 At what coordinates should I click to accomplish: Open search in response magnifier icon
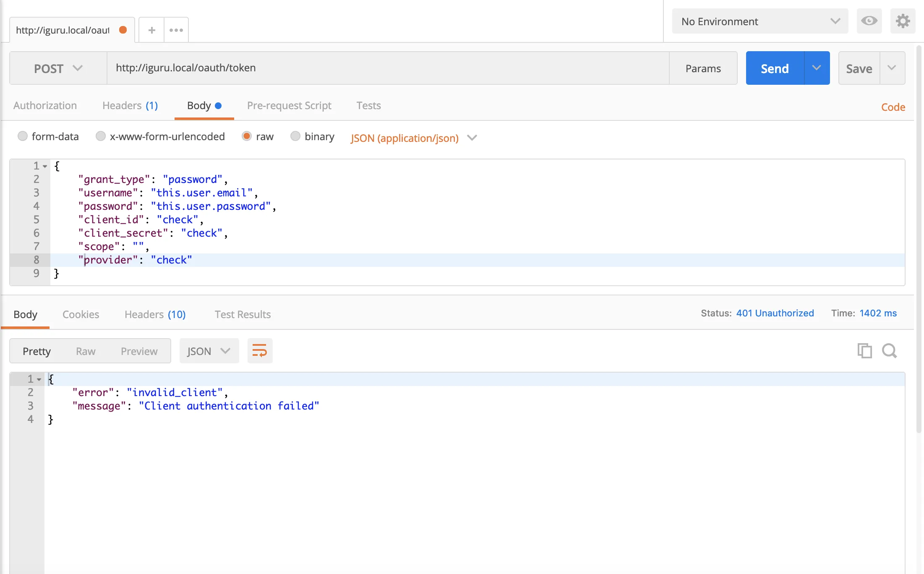[x=889, y=351]
